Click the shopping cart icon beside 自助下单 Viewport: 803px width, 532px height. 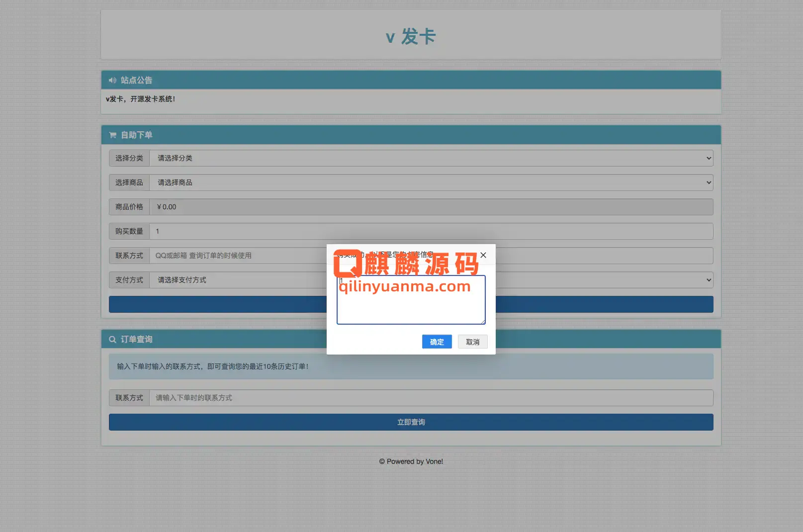click(x=112, y=135)
